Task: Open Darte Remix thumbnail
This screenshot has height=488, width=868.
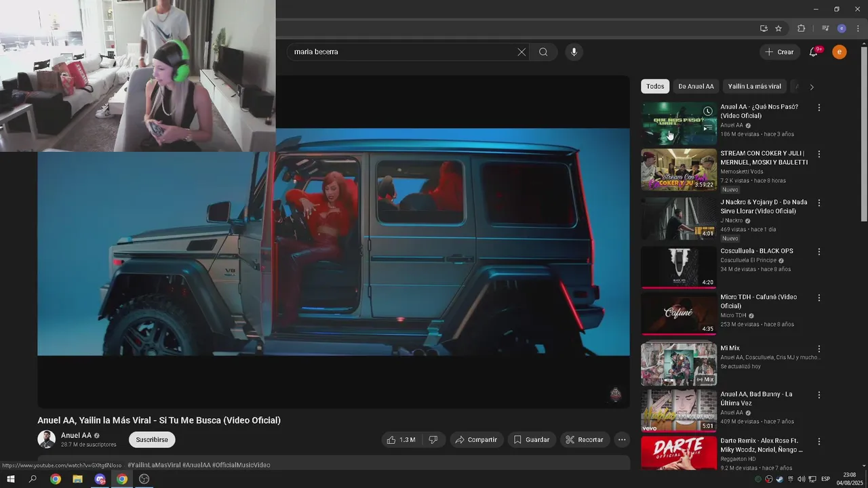Action: 679,453
